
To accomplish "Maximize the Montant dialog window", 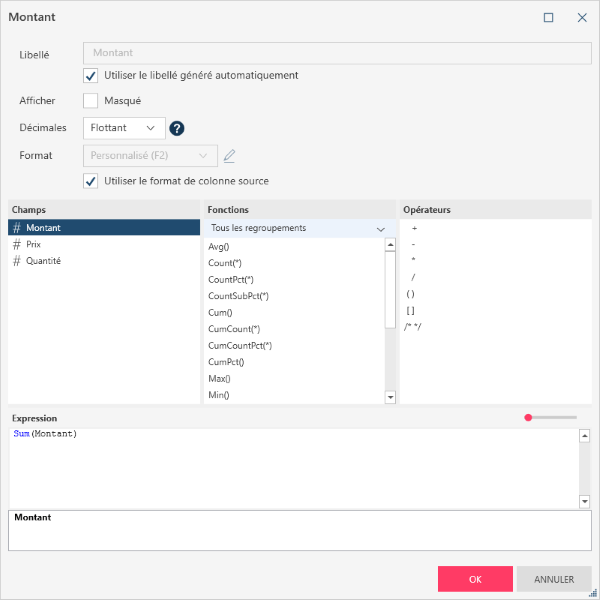I will 548,18.
